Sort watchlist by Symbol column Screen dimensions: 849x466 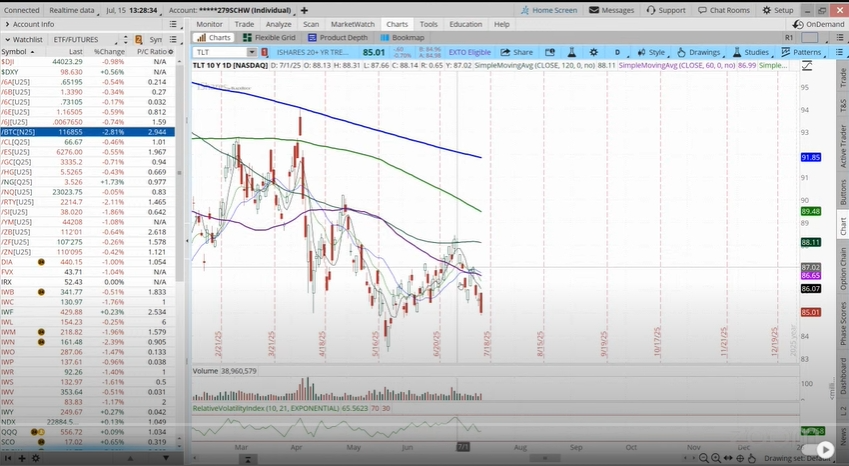coord(18,52)
